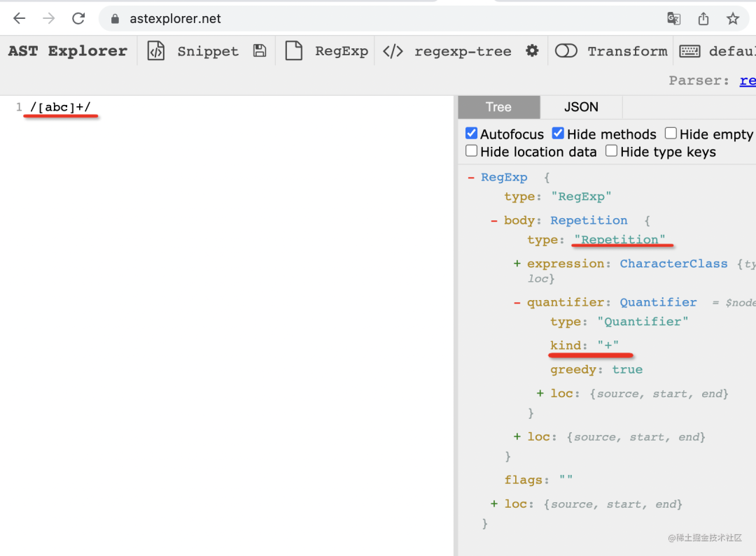Toggle the Transform switch

[566, 50]
